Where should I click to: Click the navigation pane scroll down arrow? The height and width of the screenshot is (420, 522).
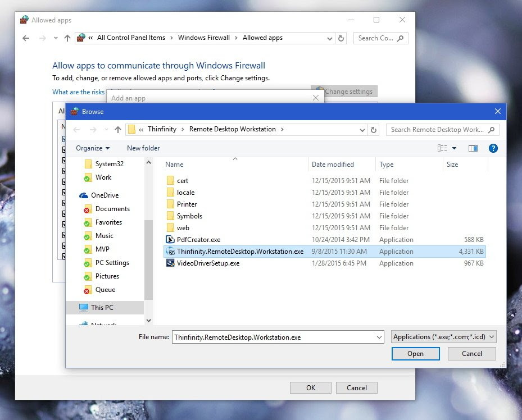(148, 320)
